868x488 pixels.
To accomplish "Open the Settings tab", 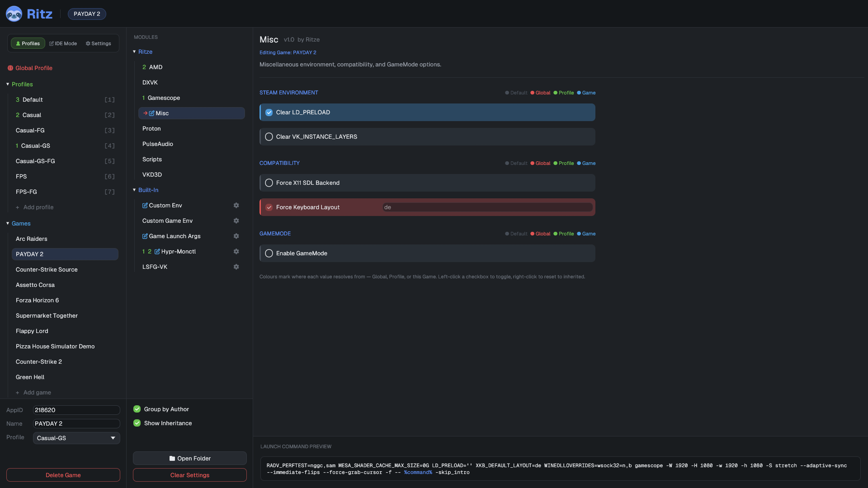I will pyautogui.click(x=98, y=43).
